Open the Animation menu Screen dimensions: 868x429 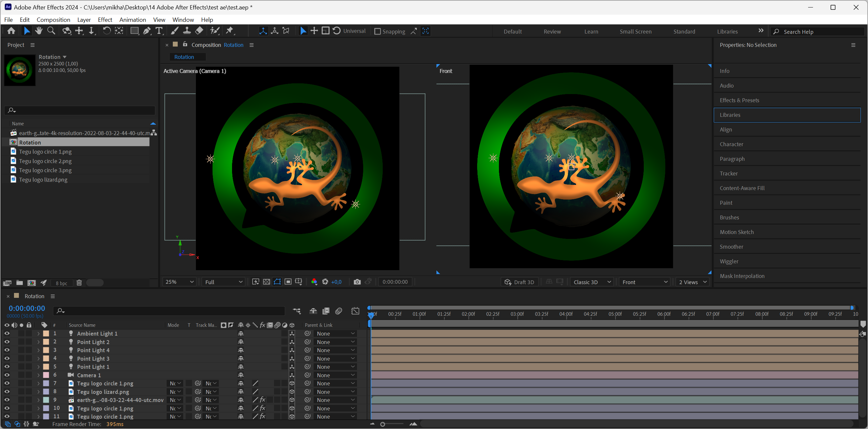(x=132, y=20)
